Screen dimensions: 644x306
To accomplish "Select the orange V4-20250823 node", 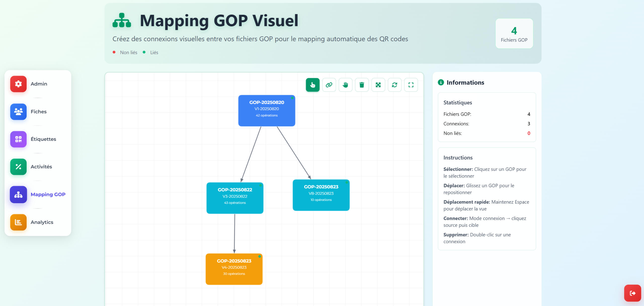I will [234, 269].
